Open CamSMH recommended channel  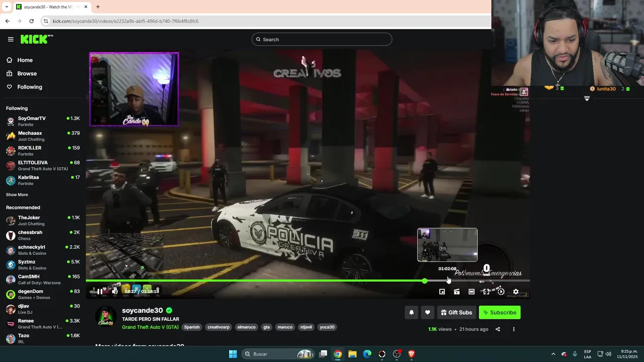point(42,280)
